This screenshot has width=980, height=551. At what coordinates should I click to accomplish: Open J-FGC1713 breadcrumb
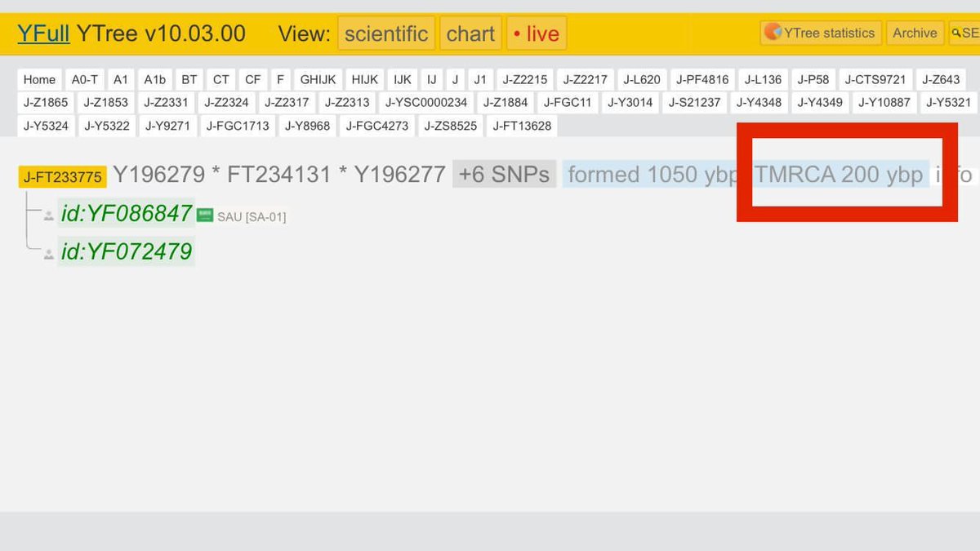238,126
